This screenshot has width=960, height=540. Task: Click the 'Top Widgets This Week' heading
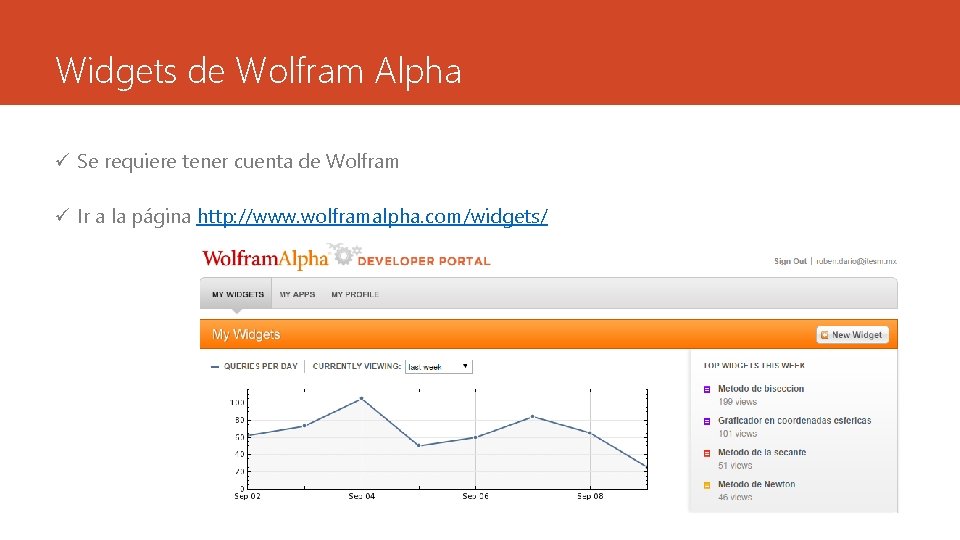click(x=754, y=366)
